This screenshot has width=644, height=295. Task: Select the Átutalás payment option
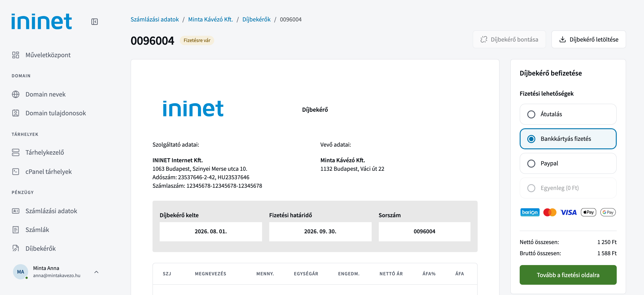point(568,114)
